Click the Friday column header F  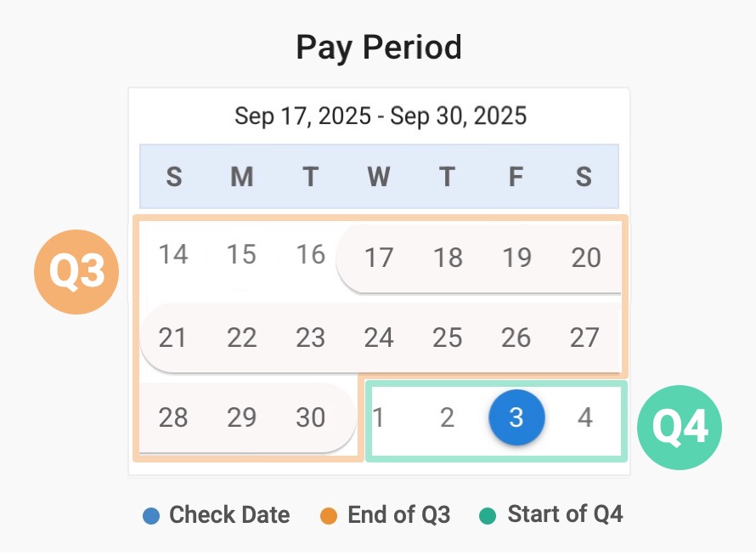coord(516,177)
